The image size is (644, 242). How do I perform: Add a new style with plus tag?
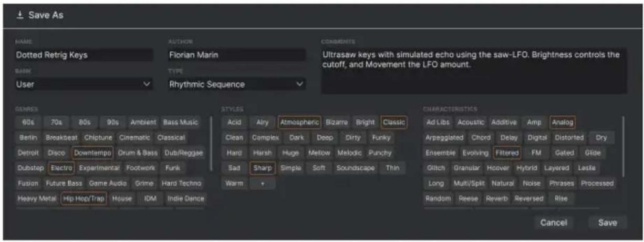pyautogui.click(x=262, y=184)
